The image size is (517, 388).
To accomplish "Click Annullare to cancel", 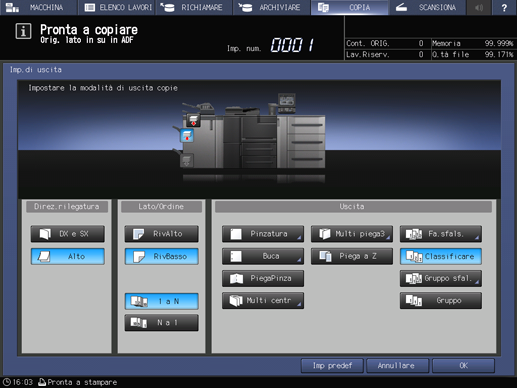I will point(397,366).
